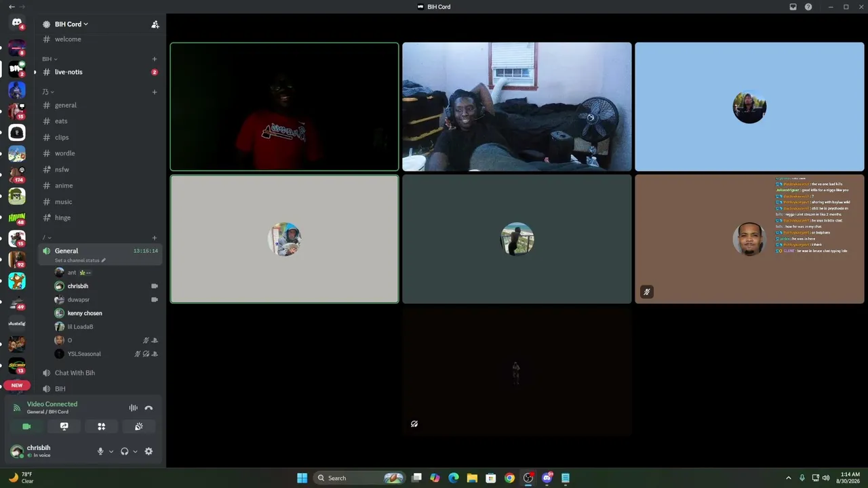Image resolution: width=868 pixels, height=488 pixels.
Task: Open Discord direct messages home icon
Action: tap(17, 23)
